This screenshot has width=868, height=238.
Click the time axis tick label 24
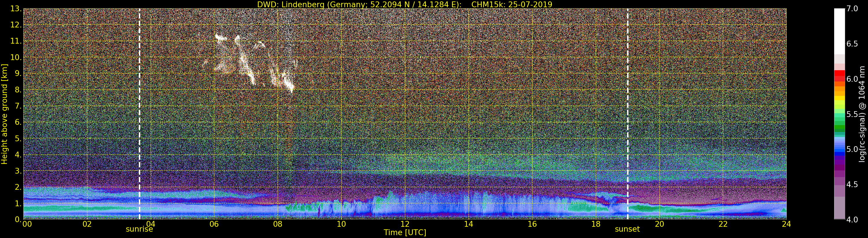click(786, 224)
